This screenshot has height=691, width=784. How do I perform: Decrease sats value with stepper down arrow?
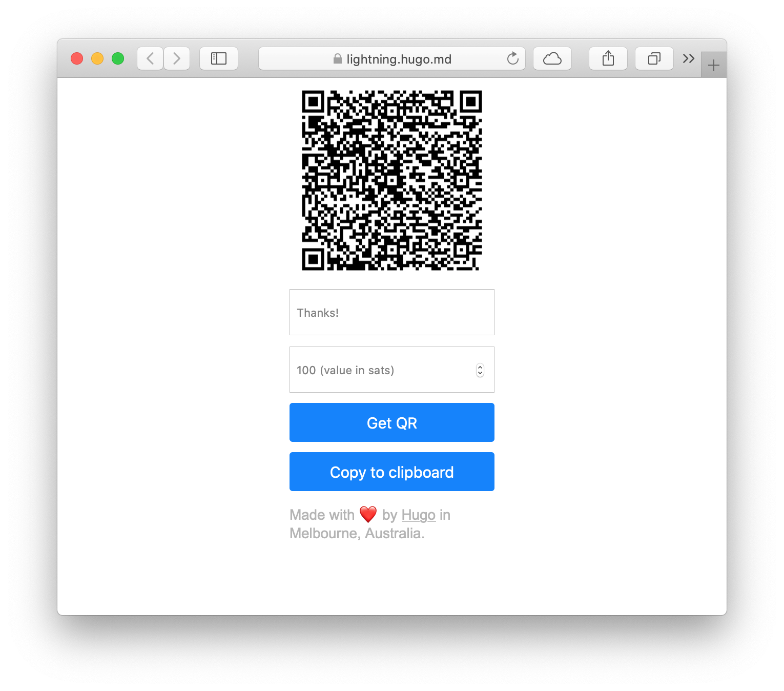tap(480, 373)
